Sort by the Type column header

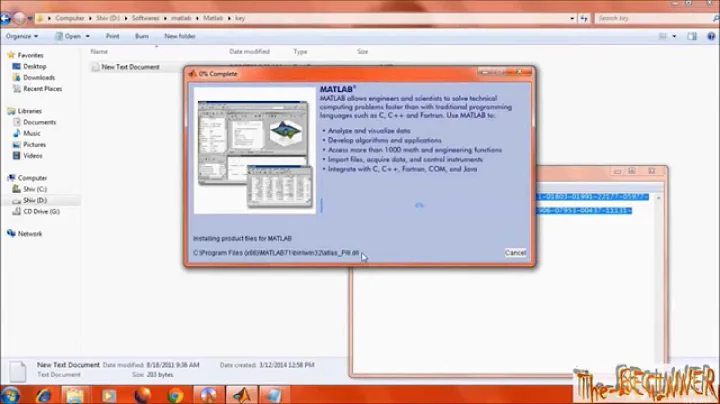[x=300, y=51]
